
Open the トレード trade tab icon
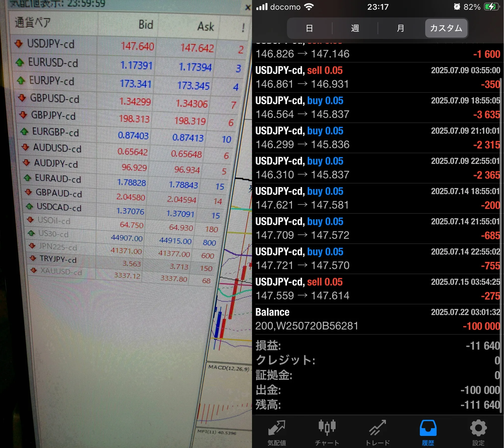tap(377, 428)
